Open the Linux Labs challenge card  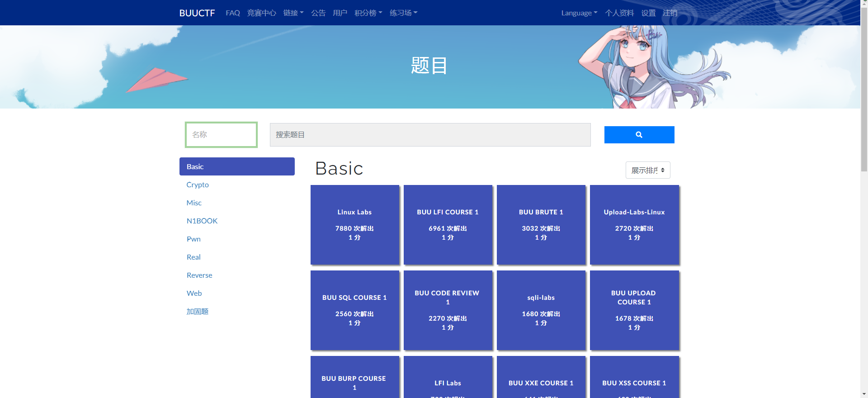pos(355,225)
